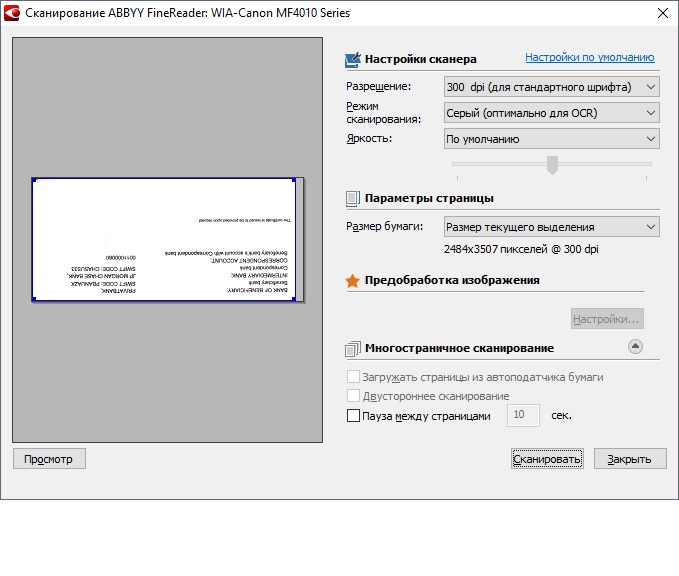Click the 'Просмотр' preview button
679x576 pixels.
(x=49, y=459)
